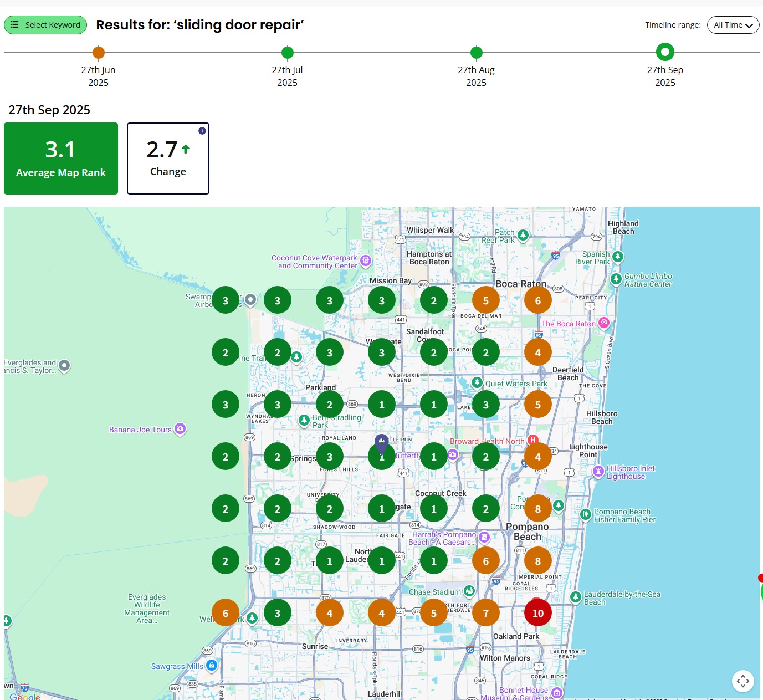Click the Change value card
The width and height of the screenshot is (763, 700).
click(168, 159)
